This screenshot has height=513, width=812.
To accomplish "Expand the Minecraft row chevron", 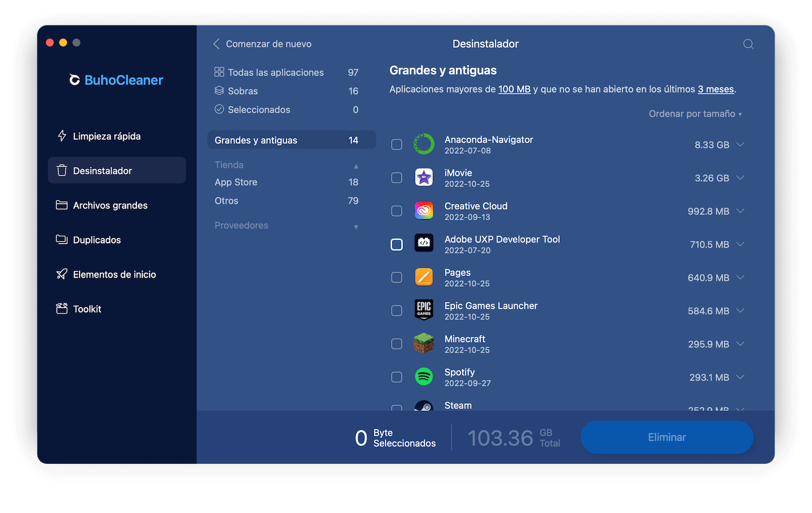I will [740, 344].
